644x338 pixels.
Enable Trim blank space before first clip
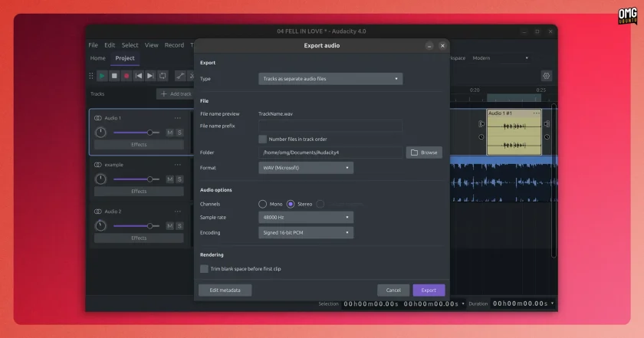(204, 269)
